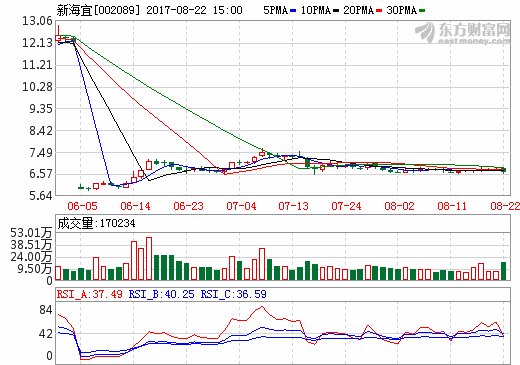Click the 06-05 date label

82,206
